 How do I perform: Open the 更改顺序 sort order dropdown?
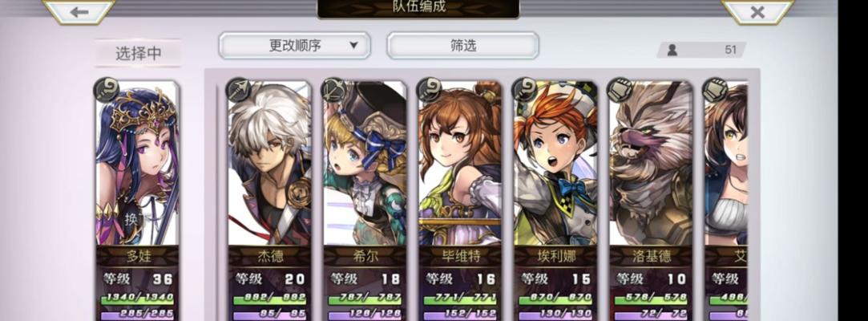pyautogui.click(x=294, y=46)
